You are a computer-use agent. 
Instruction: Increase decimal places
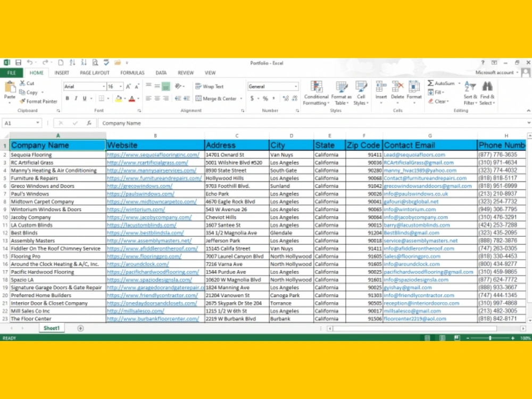click(x=285, y=98)
